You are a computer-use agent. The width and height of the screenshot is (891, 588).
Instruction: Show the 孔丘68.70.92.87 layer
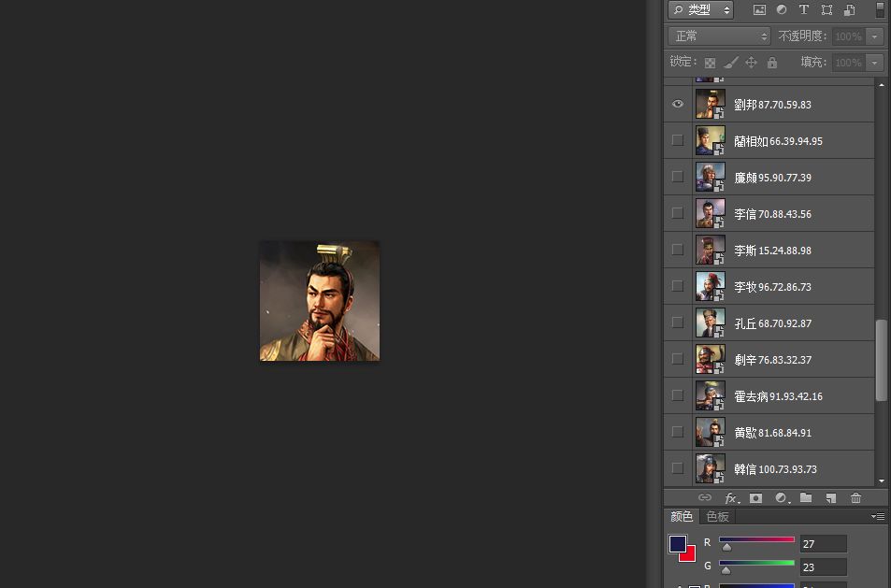coord(677,323)
